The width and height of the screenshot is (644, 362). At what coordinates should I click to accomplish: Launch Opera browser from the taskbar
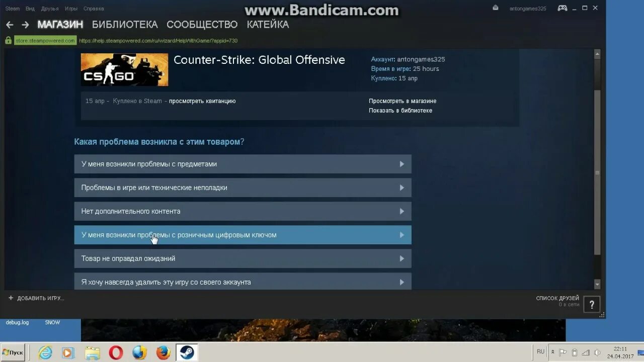(116, 352)
